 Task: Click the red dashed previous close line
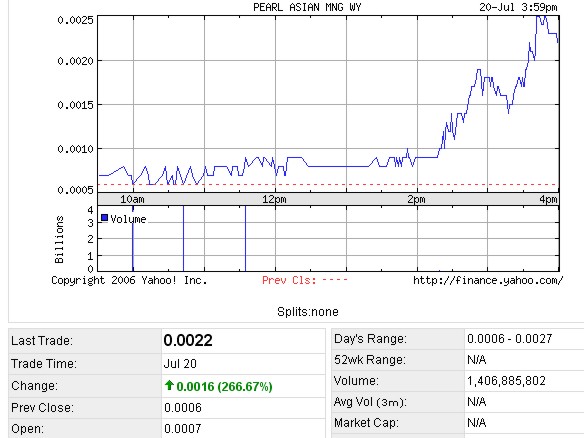(328, 184)
